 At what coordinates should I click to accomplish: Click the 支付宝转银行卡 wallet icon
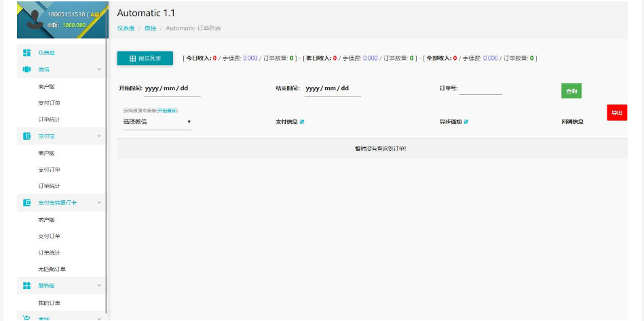(26, 202)
